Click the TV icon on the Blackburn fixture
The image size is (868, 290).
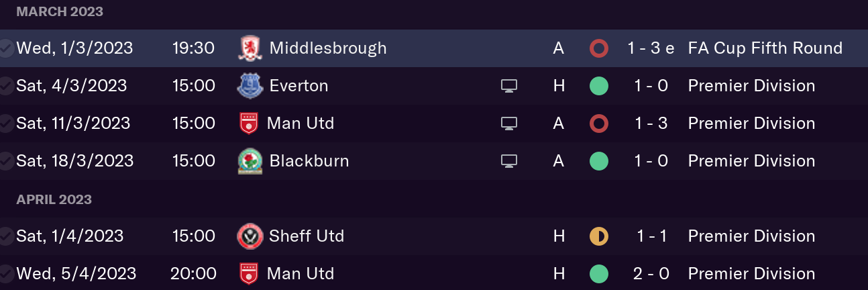tap(509, 161)
